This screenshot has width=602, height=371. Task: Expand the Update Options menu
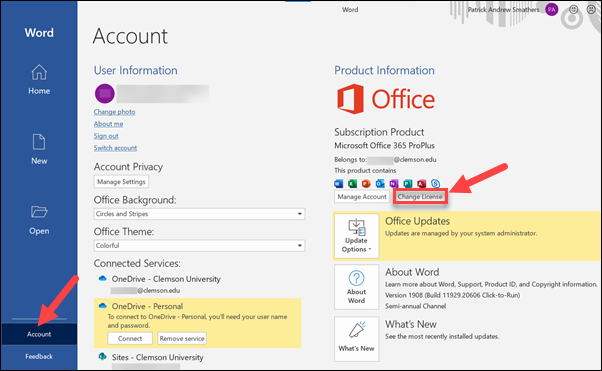point(356,235)
